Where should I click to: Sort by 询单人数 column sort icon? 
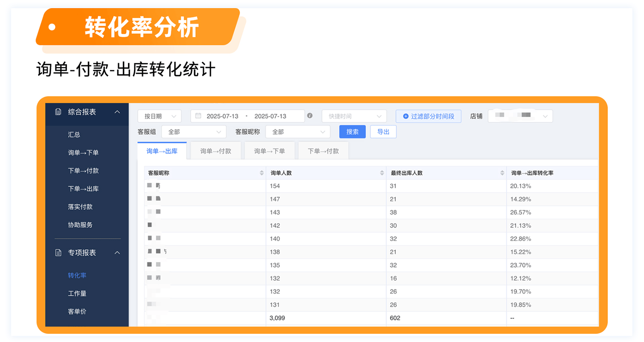point(382,173)
